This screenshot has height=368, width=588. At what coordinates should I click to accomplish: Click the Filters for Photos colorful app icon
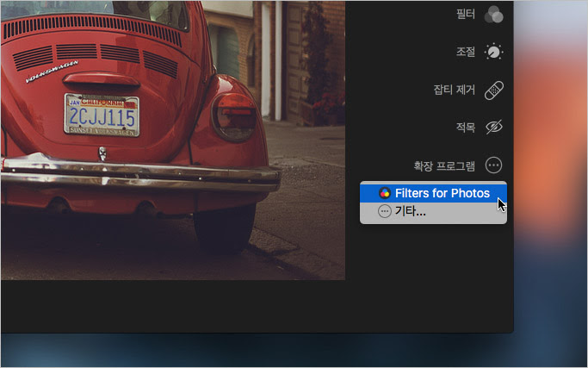(x=384, y=193)
